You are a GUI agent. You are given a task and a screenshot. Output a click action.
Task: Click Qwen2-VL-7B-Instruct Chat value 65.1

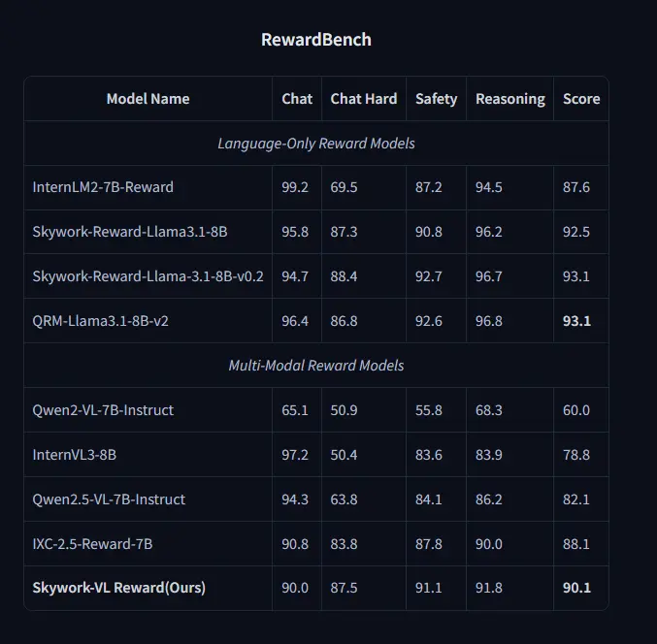(x=295, y=410)
